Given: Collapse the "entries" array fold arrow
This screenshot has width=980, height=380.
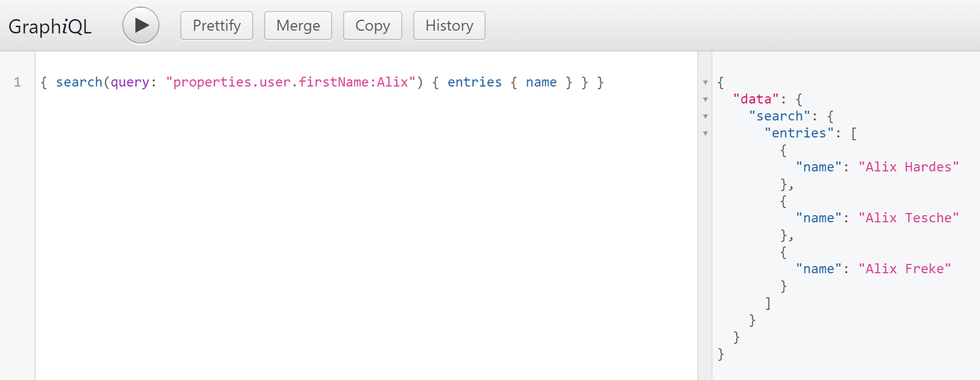Looking at the screenshot, I should (705, 134).
